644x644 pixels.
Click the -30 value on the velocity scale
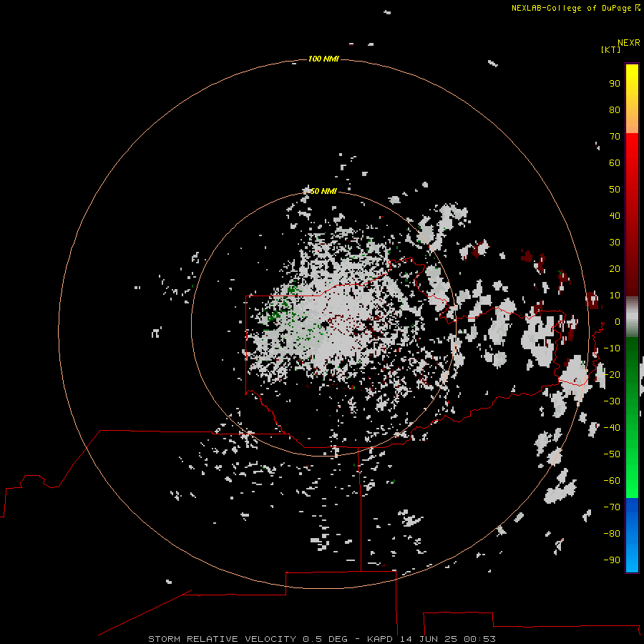coord(612,401)
